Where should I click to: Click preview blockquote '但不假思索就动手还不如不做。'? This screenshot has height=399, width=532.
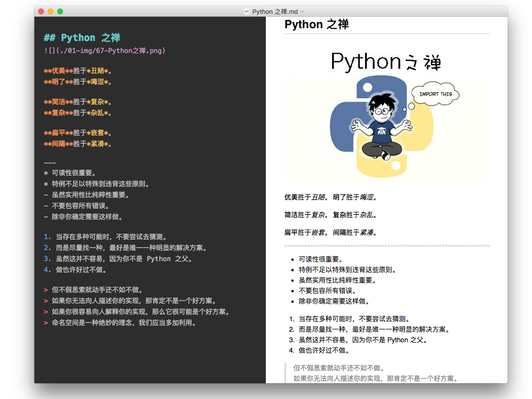(x=340, y=368)
